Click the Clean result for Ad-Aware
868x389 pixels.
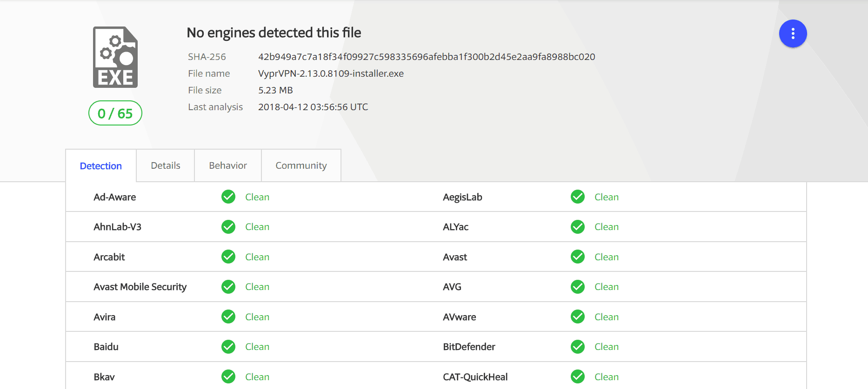click(257, 197)
